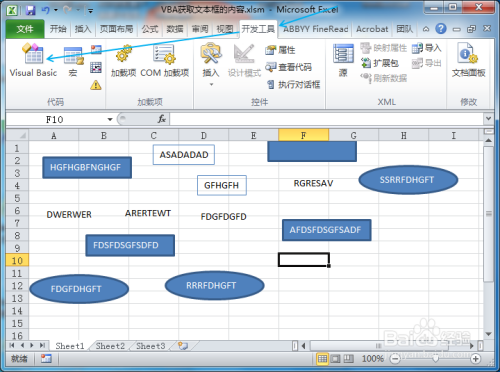500x372 pixels.
Task: Open Expansion Packs (扩展包)
Action: [x=380, y=63]
